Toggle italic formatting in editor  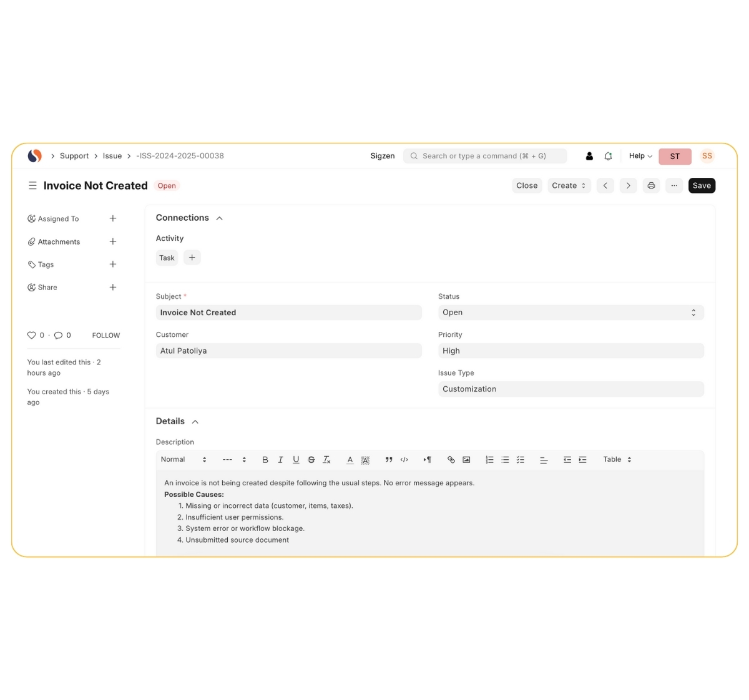tap(280, 460)
